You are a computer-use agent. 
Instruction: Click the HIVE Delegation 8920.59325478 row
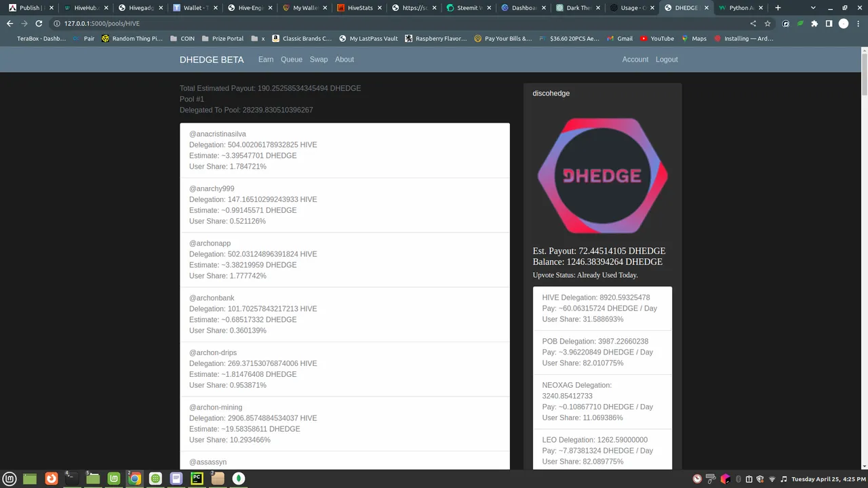click(602, 308)
